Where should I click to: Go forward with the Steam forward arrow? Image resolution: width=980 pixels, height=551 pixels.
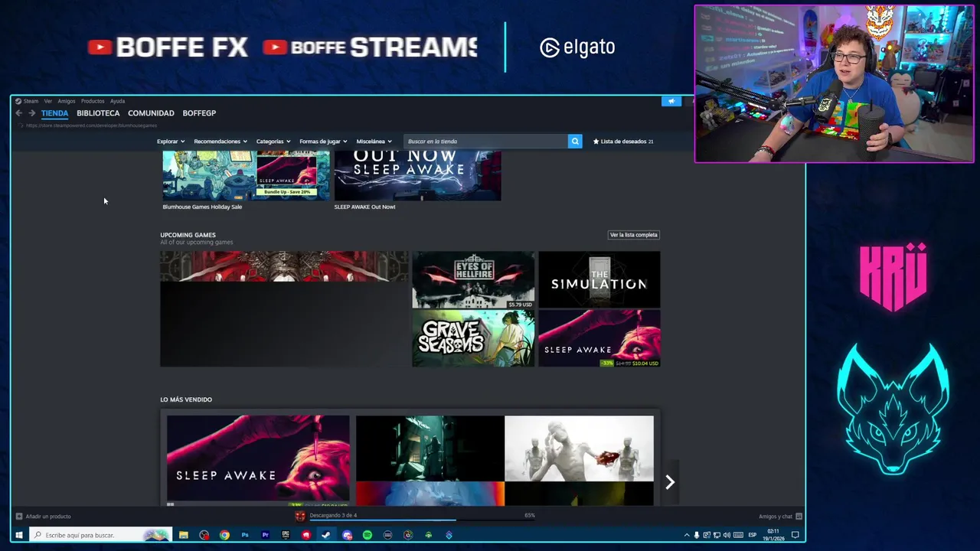[32, 113]
